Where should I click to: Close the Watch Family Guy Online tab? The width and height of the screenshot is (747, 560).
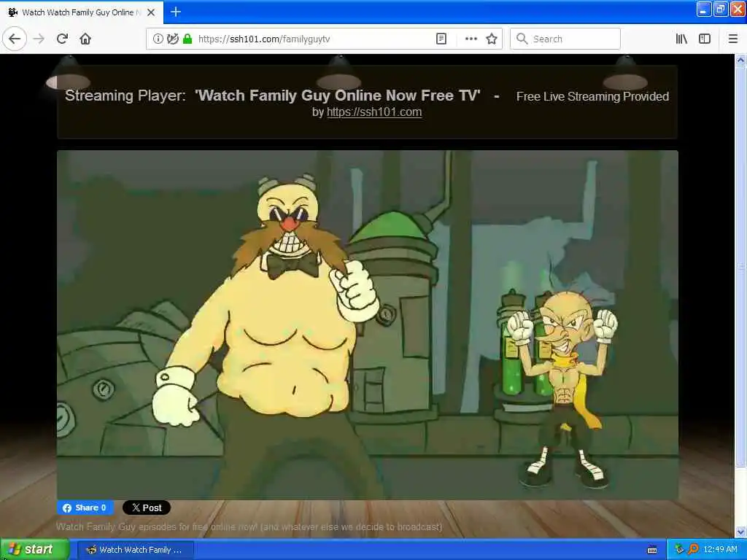pyautogui.click(x=151, y=12)
